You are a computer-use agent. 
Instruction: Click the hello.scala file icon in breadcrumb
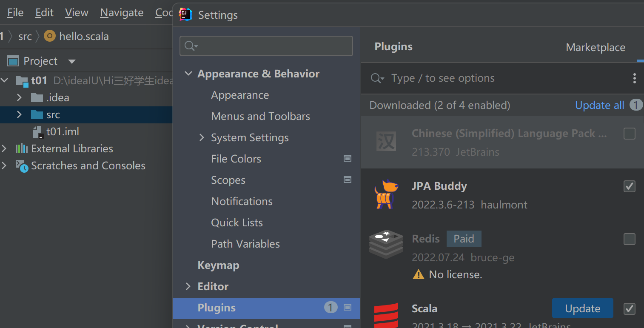(50, 36)
